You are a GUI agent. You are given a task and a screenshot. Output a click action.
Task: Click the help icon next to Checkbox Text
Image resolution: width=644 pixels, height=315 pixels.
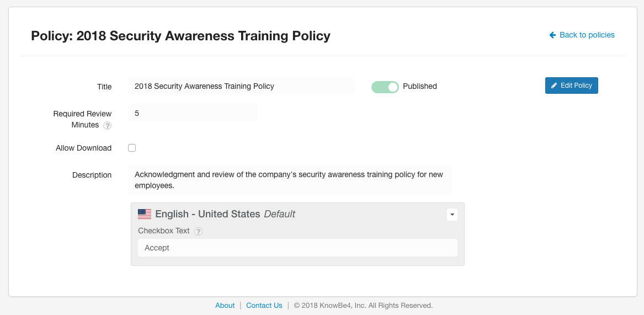coord(199,231)
